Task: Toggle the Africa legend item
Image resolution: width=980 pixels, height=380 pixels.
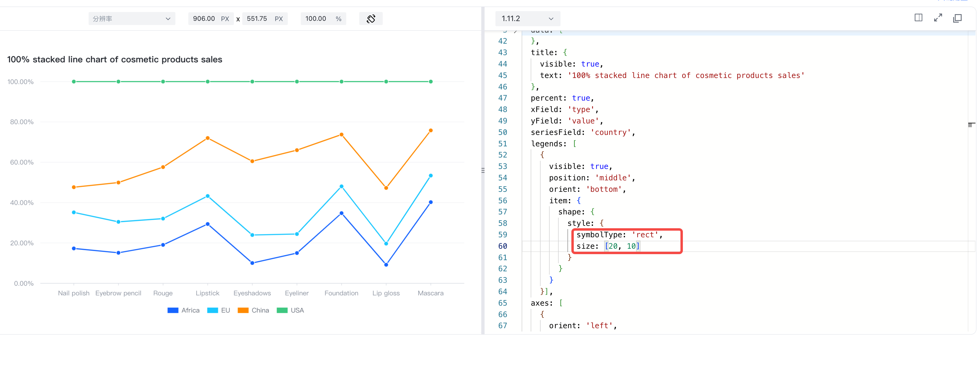Action: coord(183,310)
